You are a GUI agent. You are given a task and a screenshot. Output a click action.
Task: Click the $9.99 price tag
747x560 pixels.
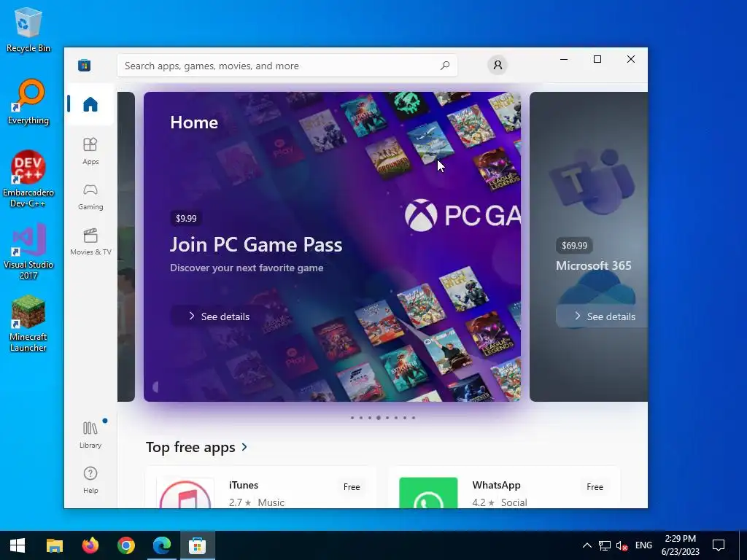click(x=186, y=218)
